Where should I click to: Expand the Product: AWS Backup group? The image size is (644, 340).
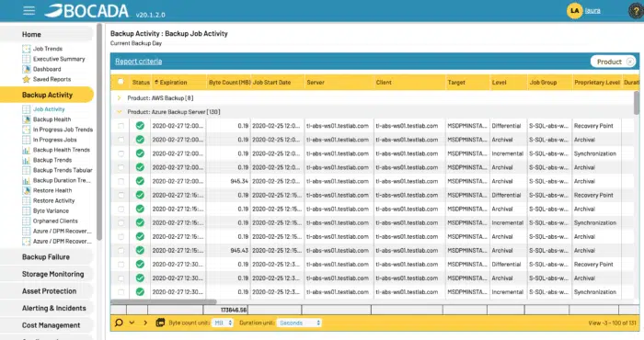pyautogui.click(x=119, y=98)
